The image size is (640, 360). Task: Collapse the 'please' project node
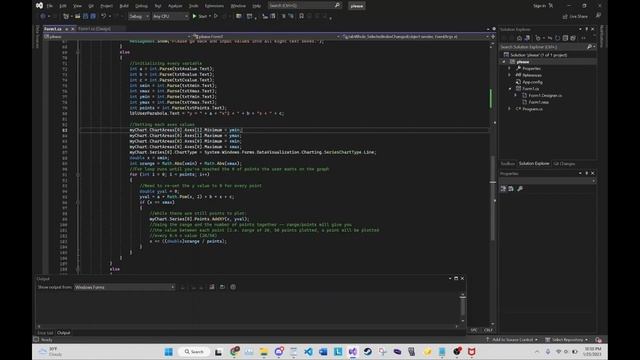click(x=504, y=62)
